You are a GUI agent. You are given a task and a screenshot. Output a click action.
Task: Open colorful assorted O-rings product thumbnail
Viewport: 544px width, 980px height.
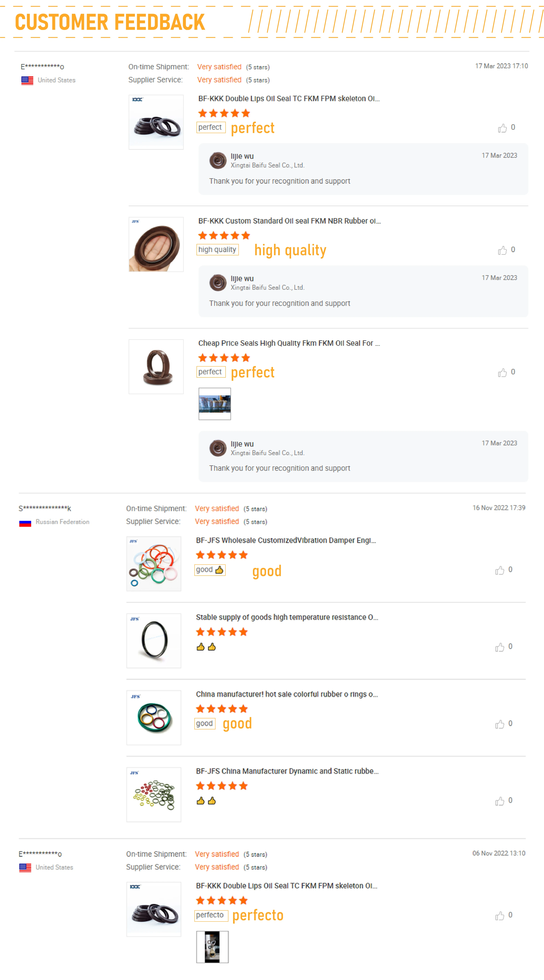point(154,564)
